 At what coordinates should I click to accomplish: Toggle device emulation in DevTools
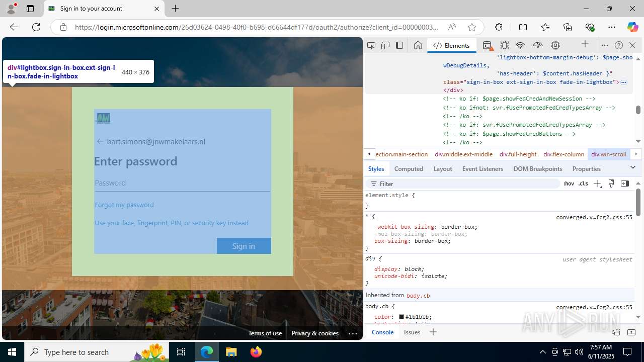[385, 45]
